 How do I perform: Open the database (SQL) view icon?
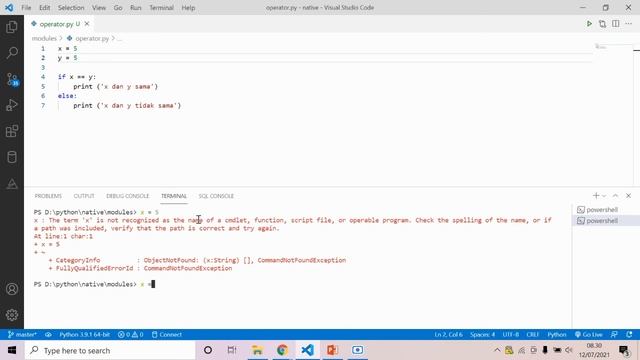12,157
